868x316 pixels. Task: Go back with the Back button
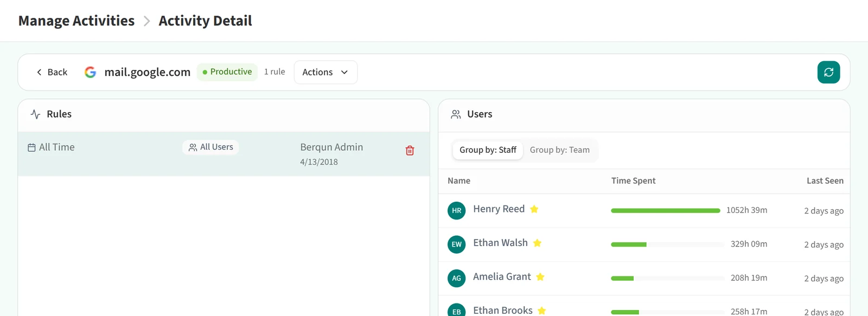(52, 72)
